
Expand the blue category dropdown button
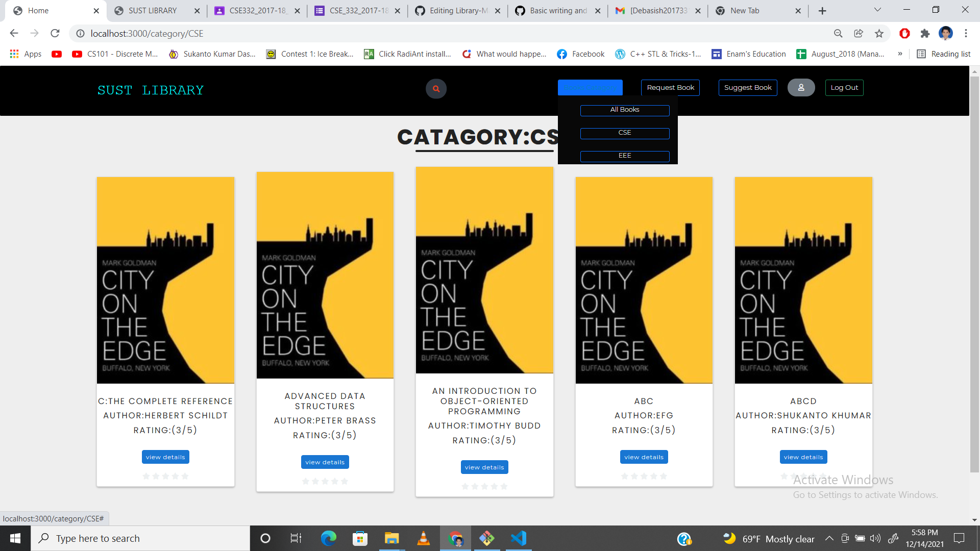[x=590, y=88]
